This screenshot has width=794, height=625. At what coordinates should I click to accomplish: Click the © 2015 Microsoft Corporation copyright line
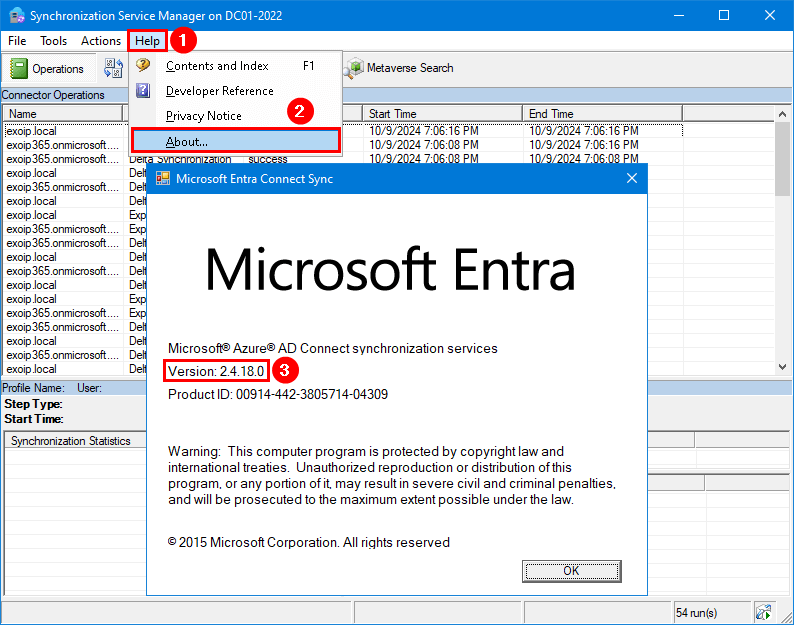[308, 542]
